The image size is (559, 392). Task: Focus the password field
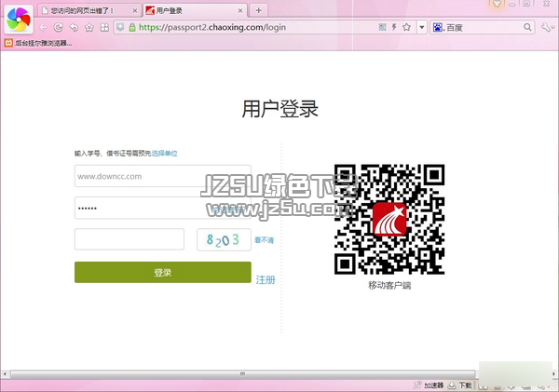click(x=162, y=208)
